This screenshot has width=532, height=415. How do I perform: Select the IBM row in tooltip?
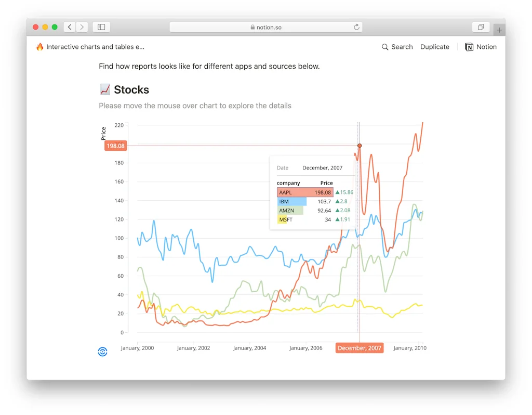click(x=305, y=201)
